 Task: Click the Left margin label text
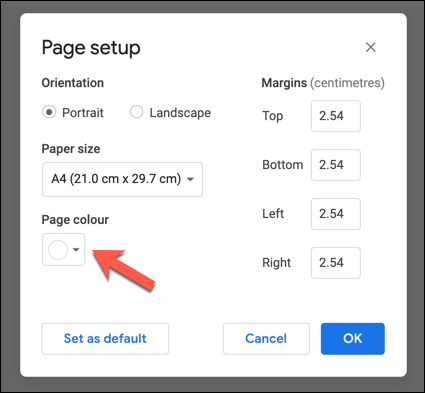click(273, 214)
